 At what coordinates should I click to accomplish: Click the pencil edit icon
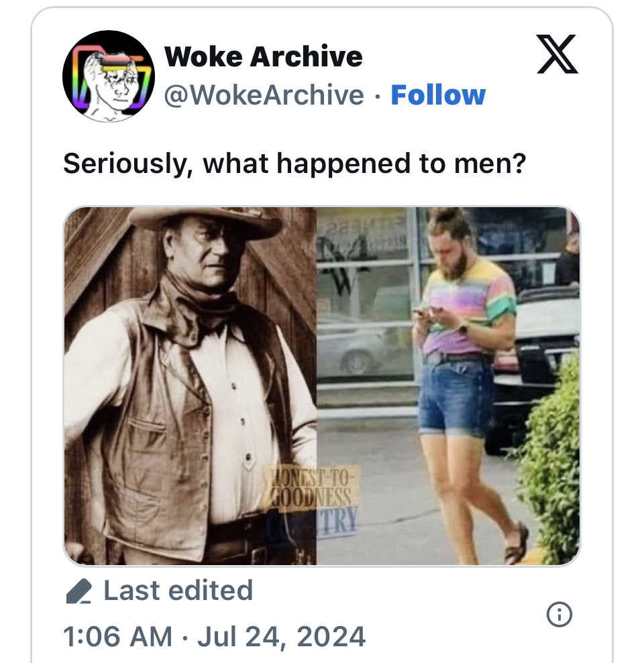tap(80, 592)
